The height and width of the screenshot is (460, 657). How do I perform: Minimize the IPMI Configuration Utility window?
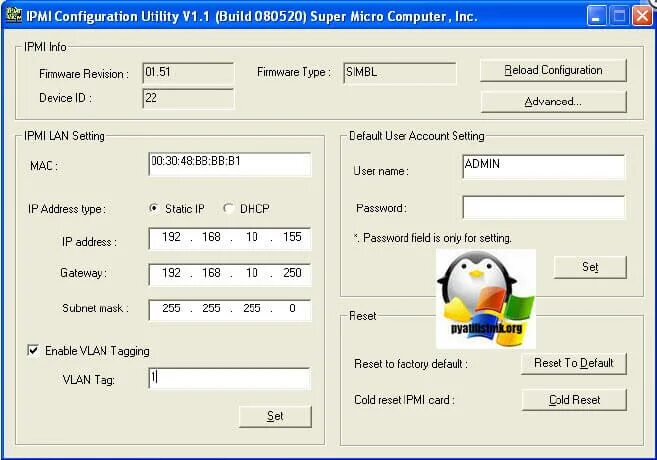(596, 16)
